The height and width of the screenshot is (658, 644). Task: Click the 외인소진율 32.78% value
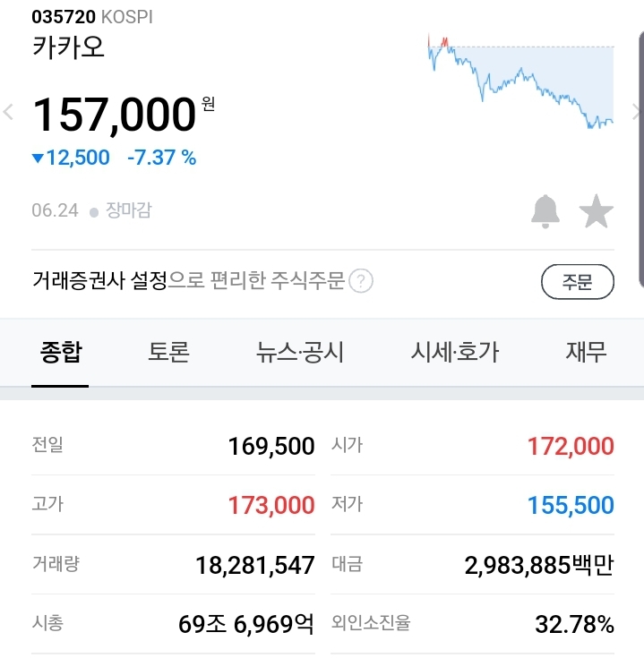[x=574, y=624]
